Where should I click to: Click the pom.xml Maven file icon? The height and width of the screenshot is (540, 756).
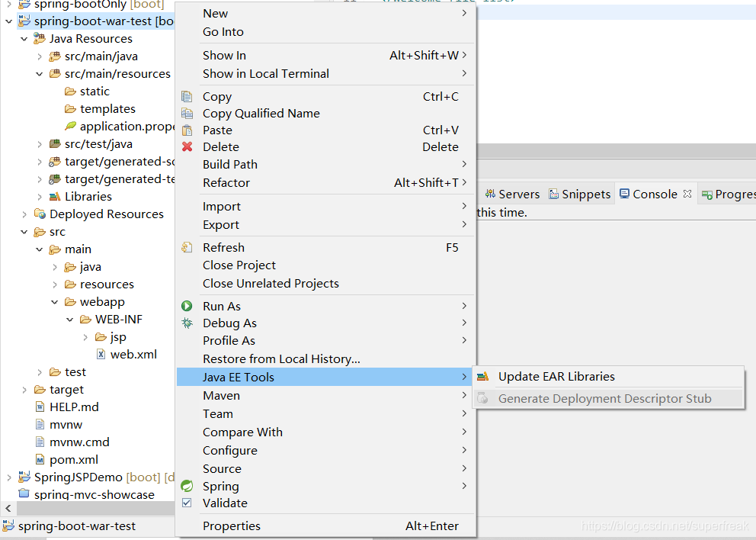pyautogui.click(x=40, y=460)
